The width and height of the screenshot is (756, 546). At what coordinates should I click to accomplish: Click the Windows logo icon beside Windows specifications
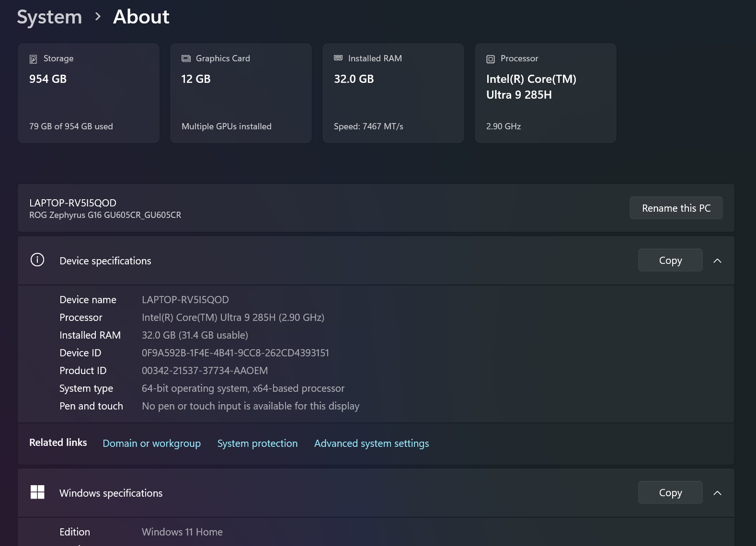point(37,492)
